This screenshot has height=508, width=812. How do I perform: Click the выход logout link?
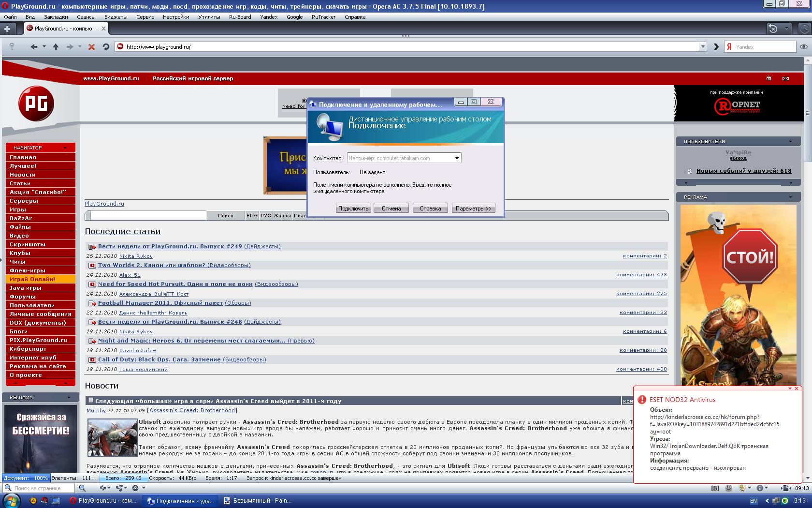click(x=738, y=158)
